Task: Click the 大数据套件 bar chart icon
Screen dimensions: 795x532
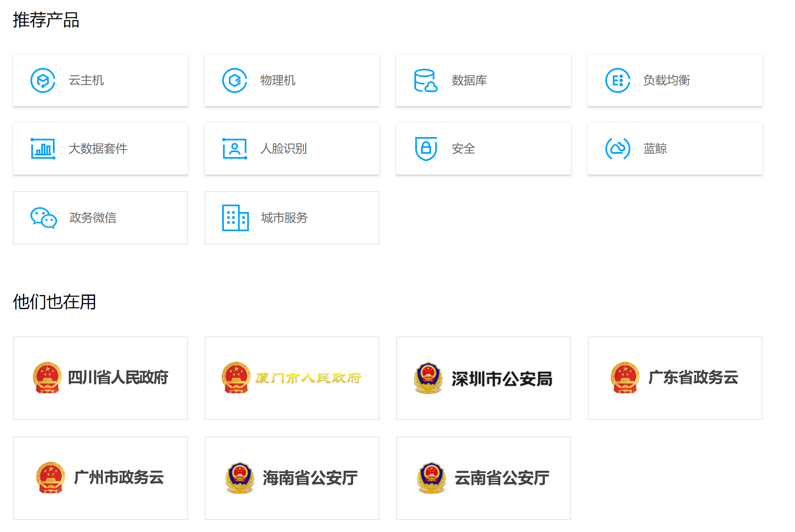Action: [x=43, y=149]
